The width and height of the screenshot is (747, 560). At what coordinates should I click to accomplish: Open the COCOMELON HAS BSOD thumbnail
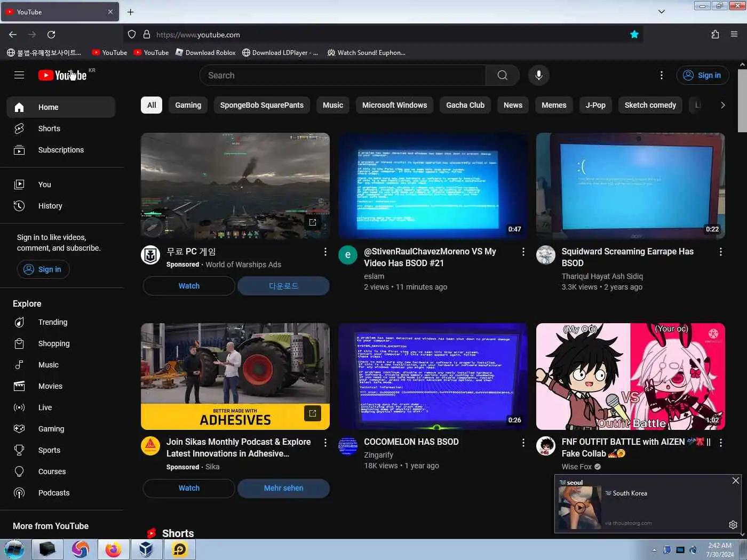point(433,377)
